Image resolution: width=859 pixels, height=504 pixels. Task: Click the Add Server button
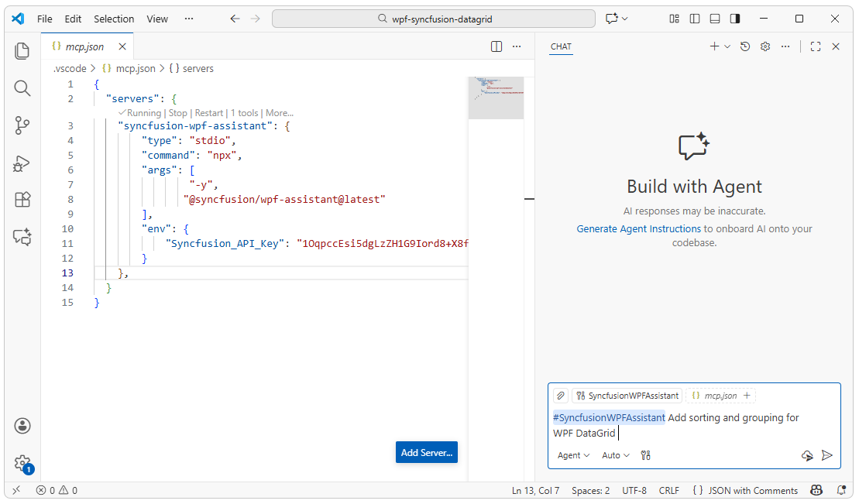pos(426,452)
